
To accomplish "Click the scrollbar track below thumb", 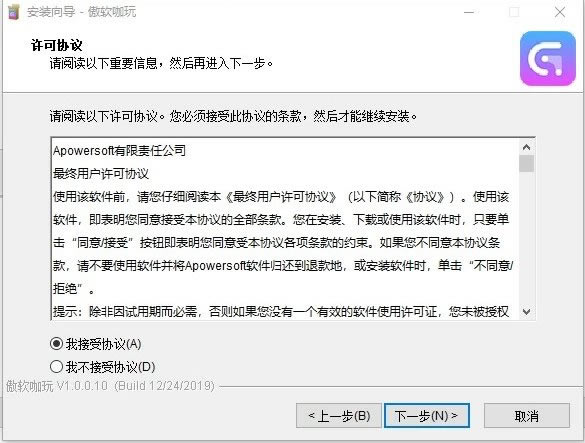I will click(x=526, y=238).
